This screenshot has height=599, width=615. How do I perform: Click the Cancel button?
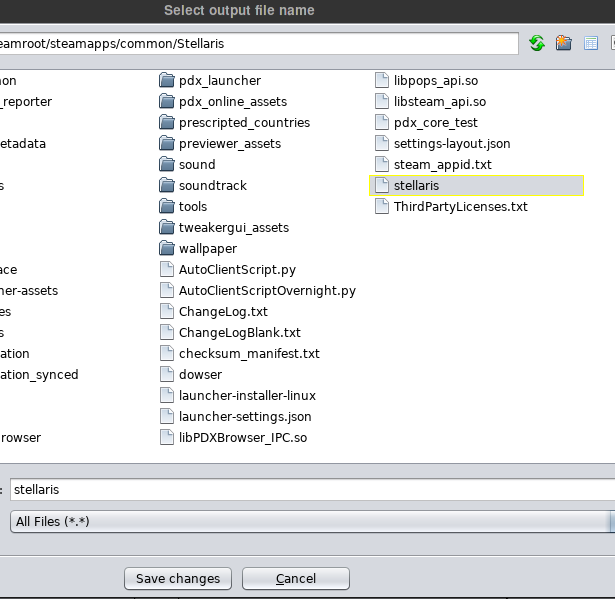point(296,579)
